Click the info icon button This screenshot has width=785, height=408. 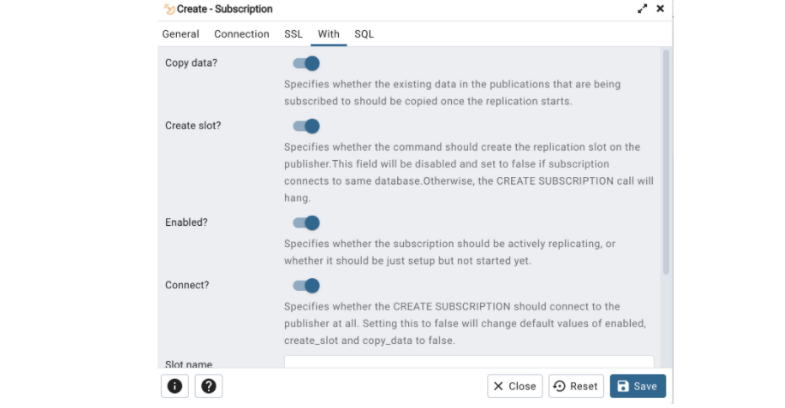175,386
